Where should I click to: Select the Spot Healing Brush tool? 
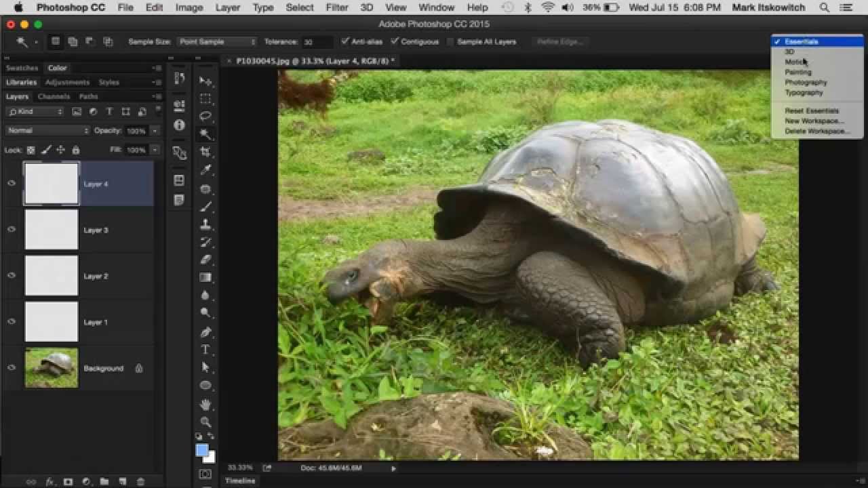[x=205, y=188]
